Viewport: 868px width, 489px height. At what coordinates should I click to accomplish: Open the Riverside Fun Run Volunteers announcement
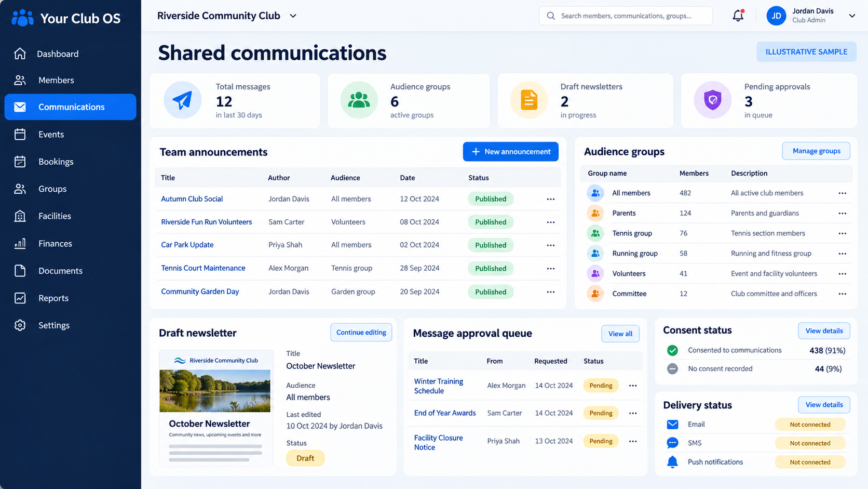tap(207, 222)
